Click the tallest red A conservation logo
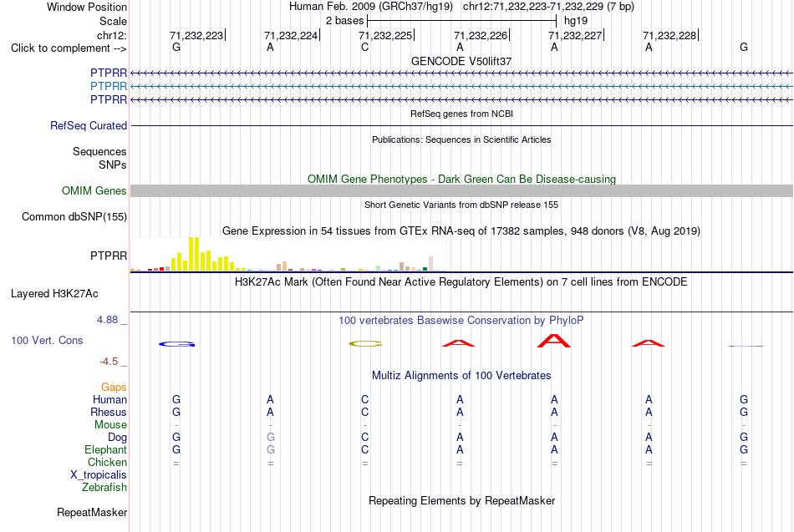The height and width of the screenshot is (532, 794). tap(554, 341)
